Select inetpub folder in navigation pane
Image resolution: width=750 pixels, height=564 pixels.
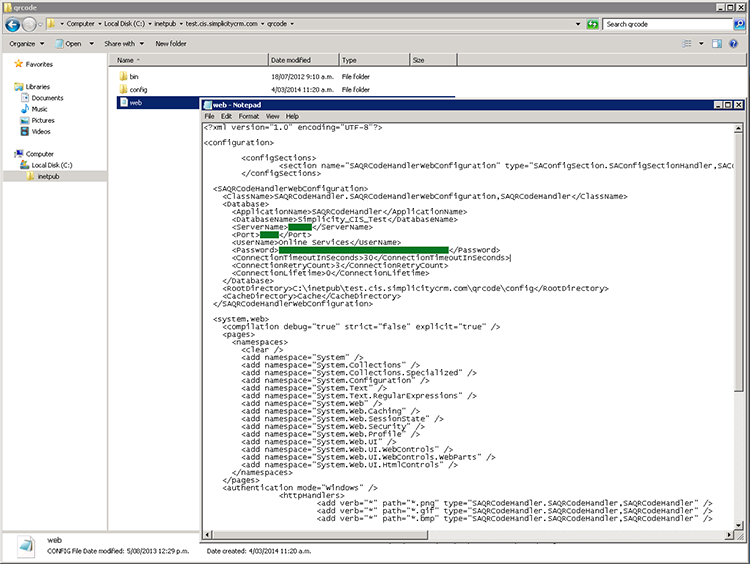[48, 177]
